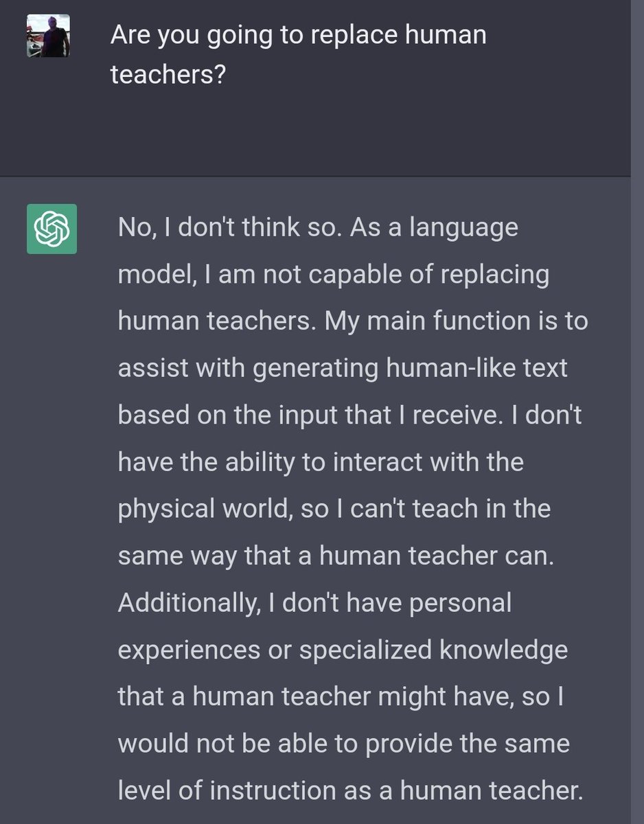
Task: Click the line 'physical world, so I can't teach in the'
Action: [334, 509]
